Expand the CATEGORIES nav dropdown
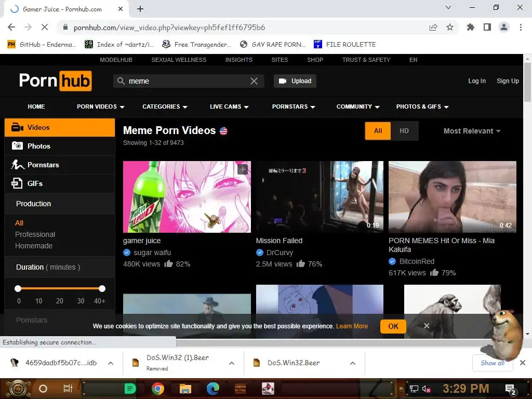The image size is (532, 399). (x=165, y=107)
